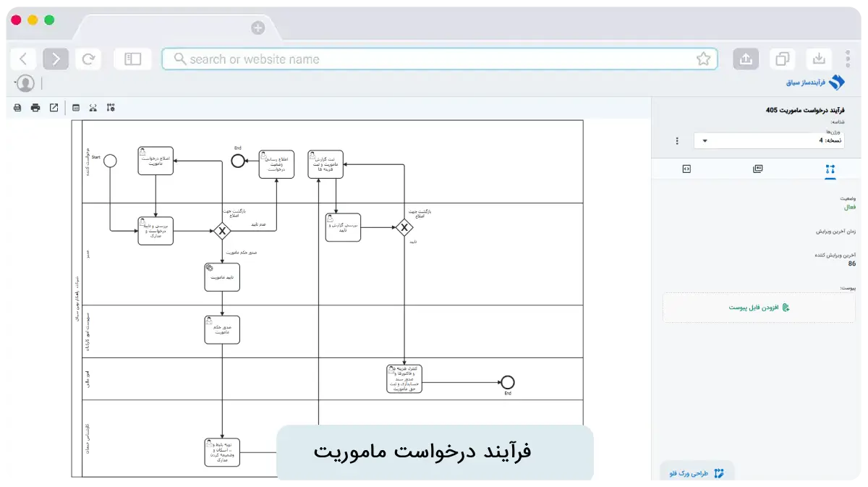Click the صدور حکم ماموریت flow label
The width and height of the screenshot is (868, 487).
click(242, 252)
